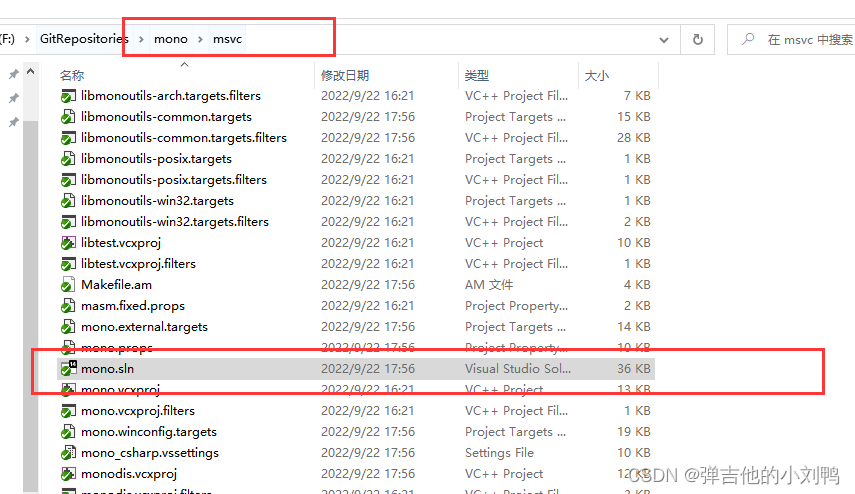This screenshot has width=855, height=494.
Task: Click the 28 KB size cell
Action: pos(634,138)
